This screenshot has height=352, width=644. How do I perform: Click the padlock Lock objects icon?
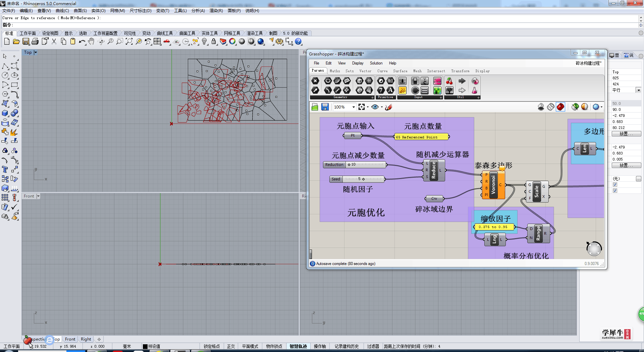pyautogui.click(x=214, y=42)
